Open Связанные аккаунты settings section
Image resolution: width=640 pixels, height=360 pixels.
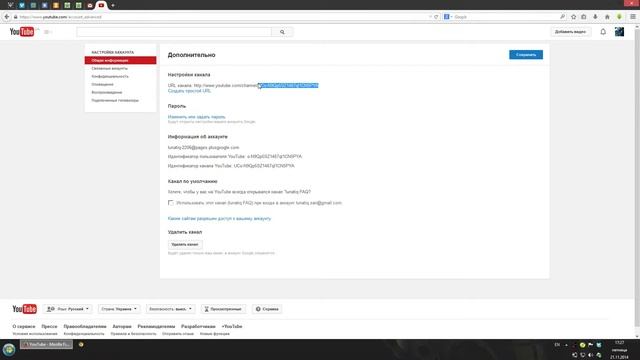(x=109, y=69)
